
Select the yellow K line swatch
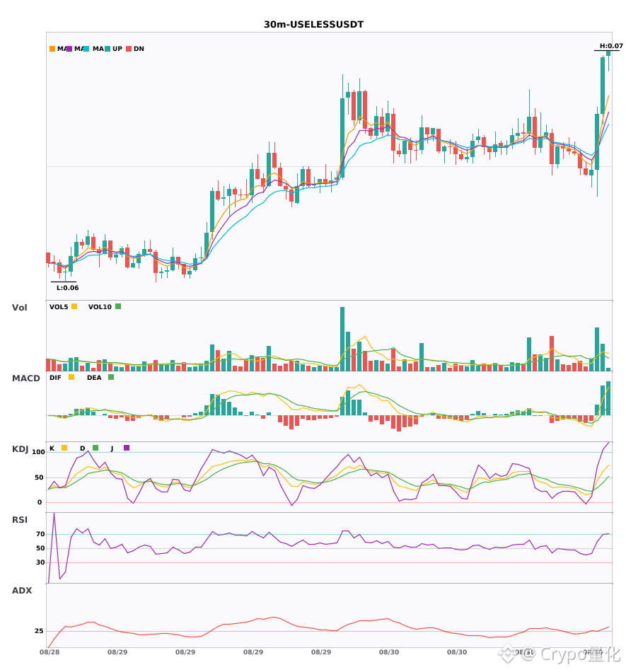click(x=64, y=448)
